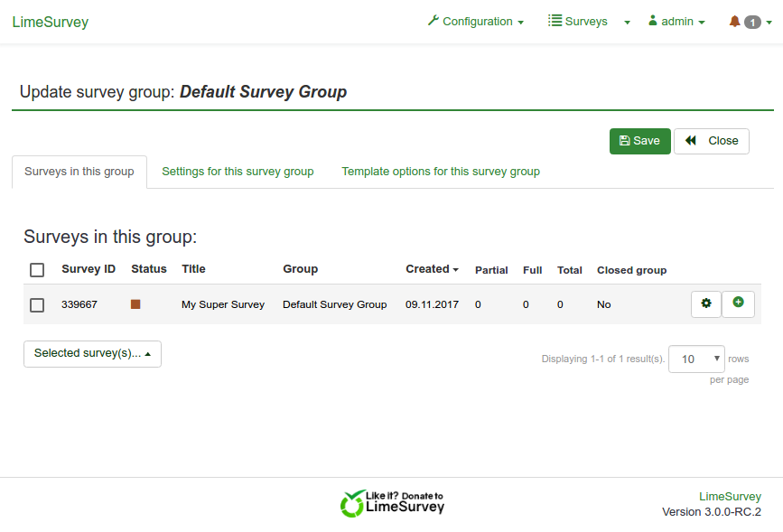This screenshot has width=783, height=532.
Task: Click the admin user icon
Action: click(x=653, y=21)
